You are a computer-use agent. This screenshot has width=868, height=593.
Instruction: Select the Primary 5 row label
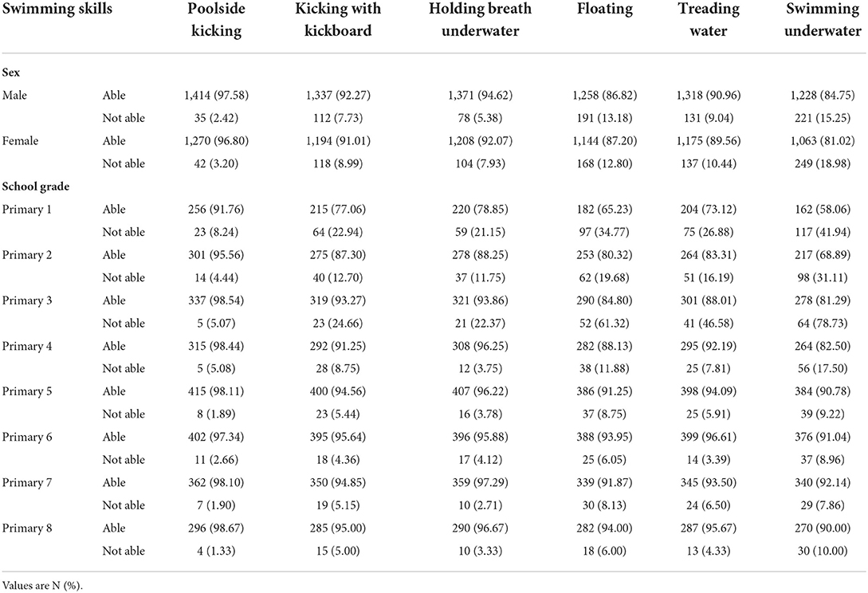pos(27,391)
